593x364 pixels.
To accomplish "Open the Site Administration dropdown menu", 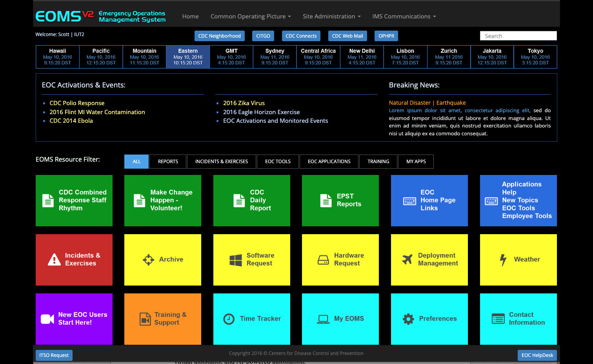I will tap(331, 16).
